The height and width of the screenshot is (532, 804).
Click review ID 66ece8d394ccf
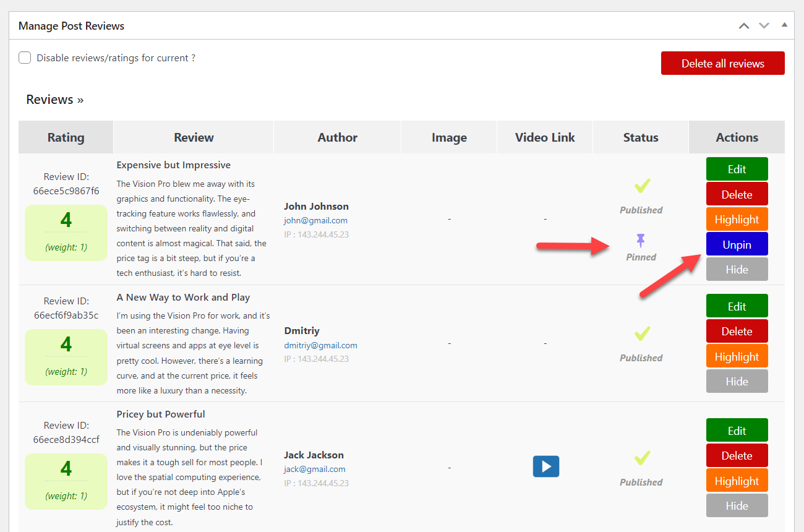coord(66,440)
